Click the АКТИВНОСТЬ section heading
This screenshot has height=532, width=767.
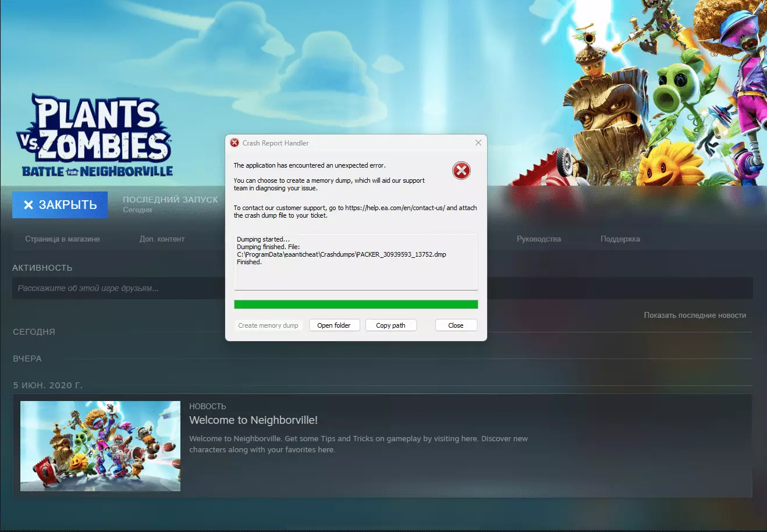(42, 268)
